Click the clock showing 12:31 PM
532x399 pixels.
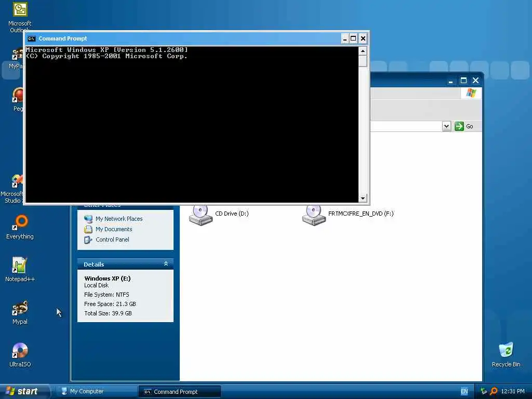point(513,391)
